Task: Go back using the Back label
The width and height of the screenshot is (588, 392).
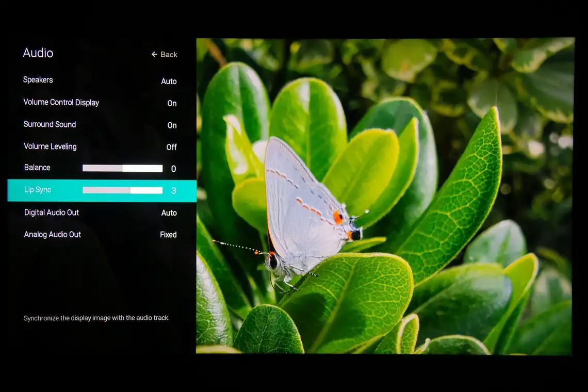Action: [169, 54]
